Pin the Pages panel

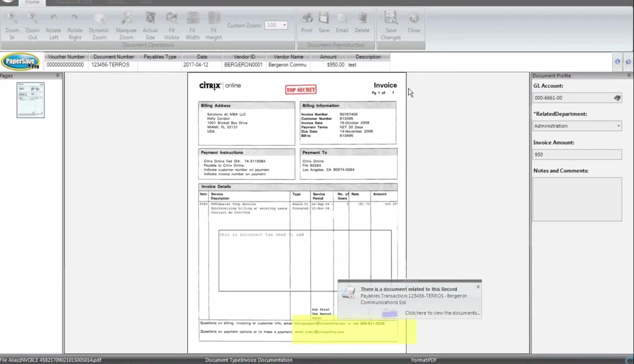(x=57, y=76)
